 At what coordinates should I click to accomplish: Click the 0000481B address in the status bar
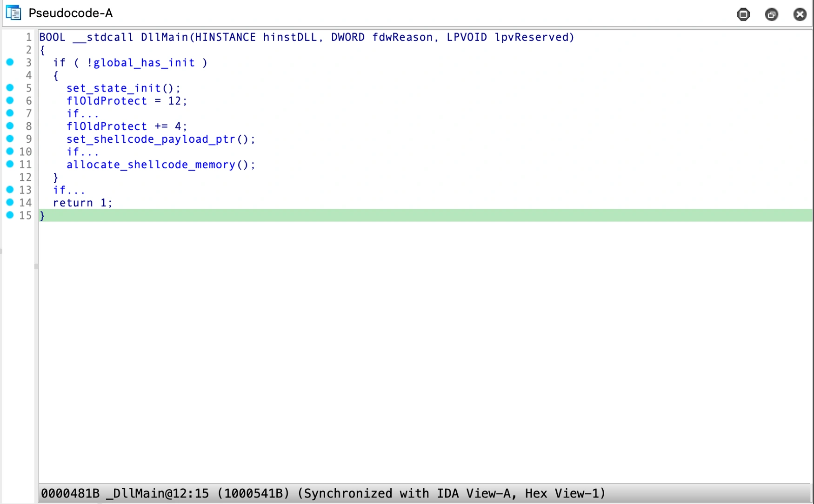tap(72, 493)
